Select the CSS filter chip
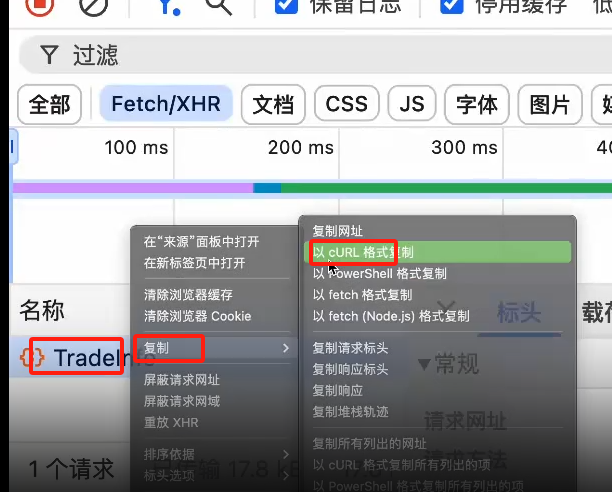Screen dimensions: 612x492 pyautogui.click(x=347, y=104)
